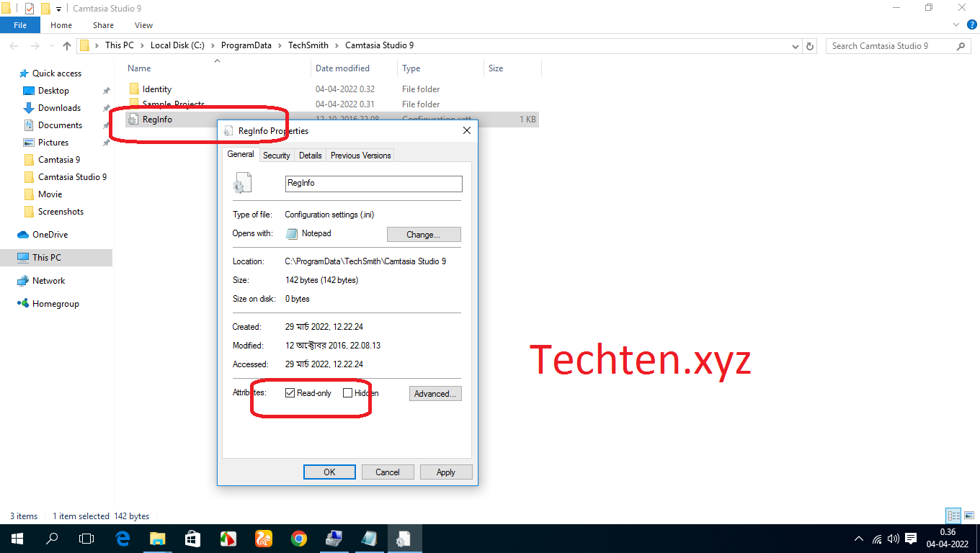Confirm with OK in RegInfo Properties
The width and height of the screenshot is (980, 553).
point(329,472)
